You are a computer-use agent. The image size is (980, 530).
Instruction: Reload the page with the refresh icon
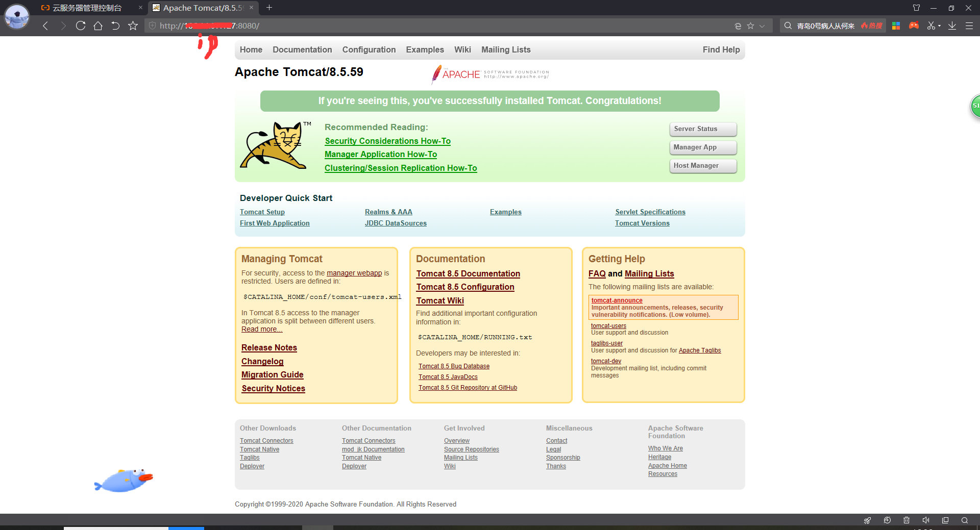tap(81, 26)
